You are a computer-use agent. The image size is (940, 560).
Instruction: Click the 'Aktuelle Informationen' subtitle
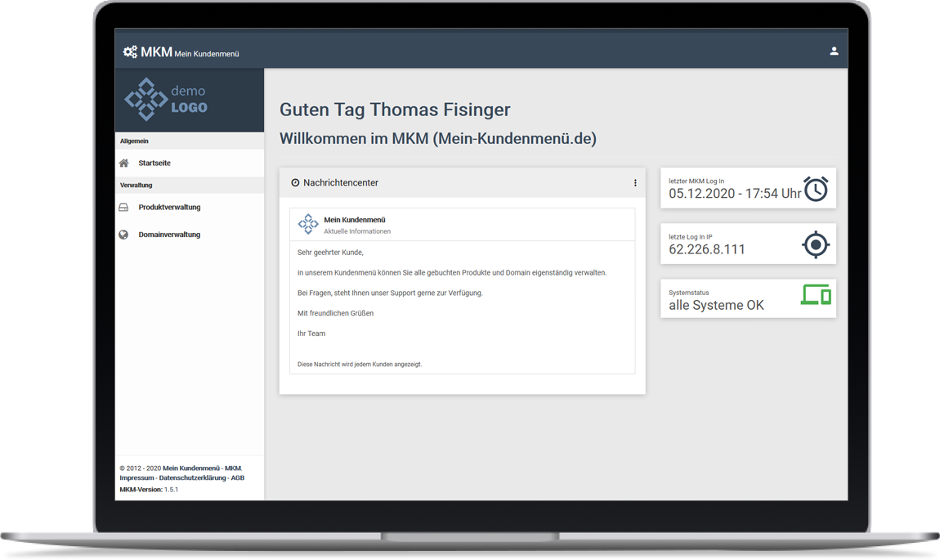[x=357, y=231]
